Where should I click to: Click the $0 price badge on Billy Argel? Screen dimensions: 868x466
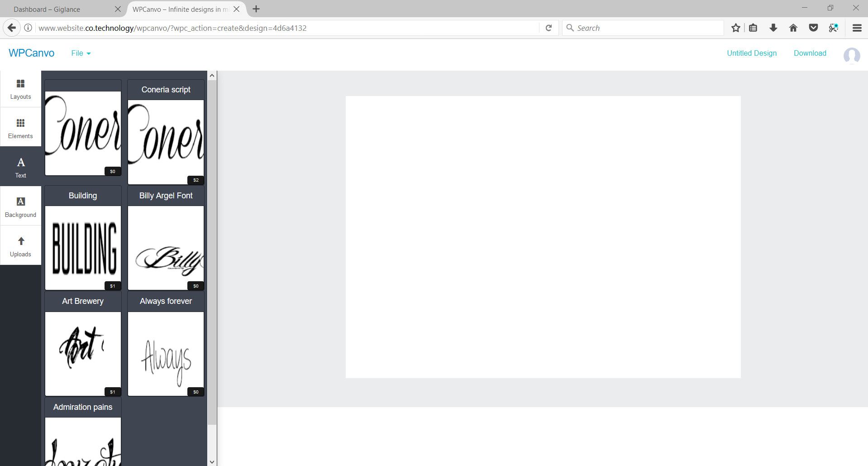click(x=196, y=286)
